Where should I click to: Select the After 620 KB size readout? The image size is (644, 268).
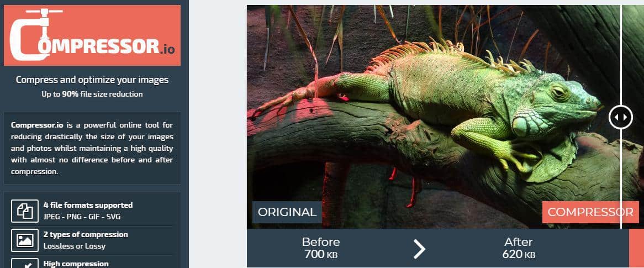coord(519,248)
